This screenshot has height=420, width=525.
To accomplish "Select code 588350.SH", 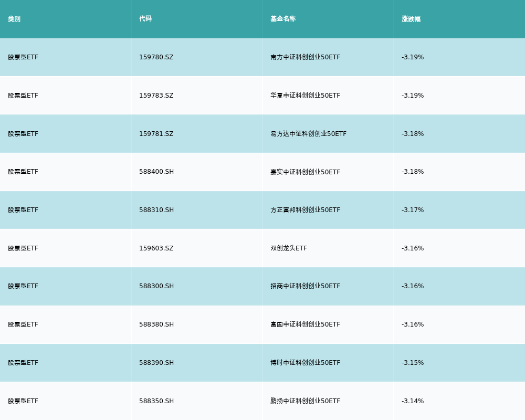I will [x=156, y=401].
